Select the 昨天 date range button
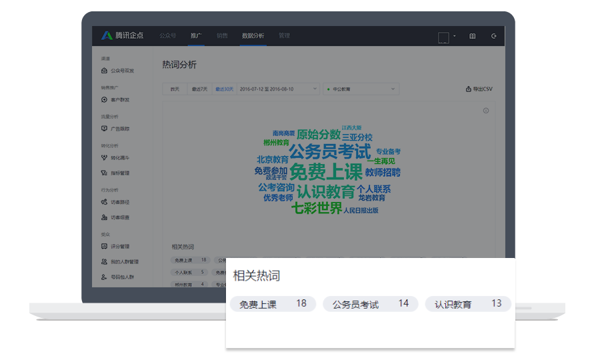This screenshot has height=364, width=594. (175, 89)
